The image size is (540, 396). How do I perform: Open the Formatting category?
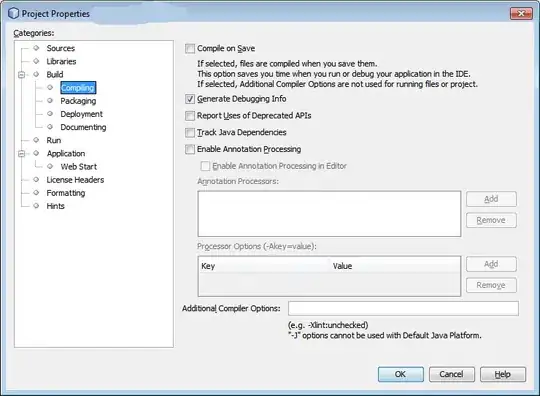tap(66, 193)
